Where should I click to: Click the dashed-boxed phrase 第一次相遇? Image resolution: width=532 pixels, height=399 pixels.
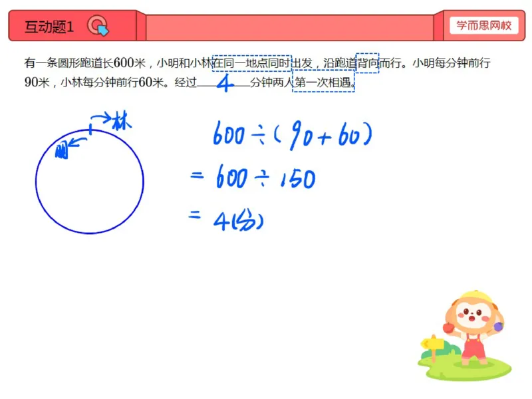323,81
